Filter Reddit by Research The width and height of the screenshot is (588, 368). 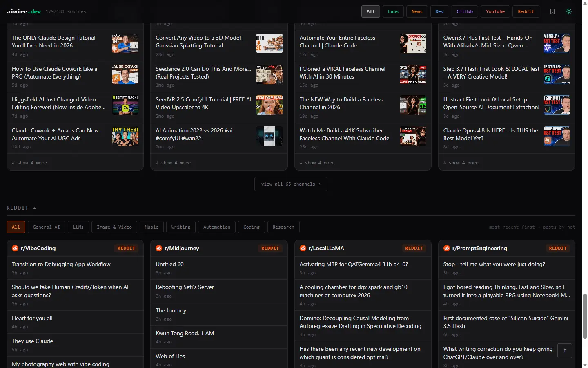tap(283, 227)
